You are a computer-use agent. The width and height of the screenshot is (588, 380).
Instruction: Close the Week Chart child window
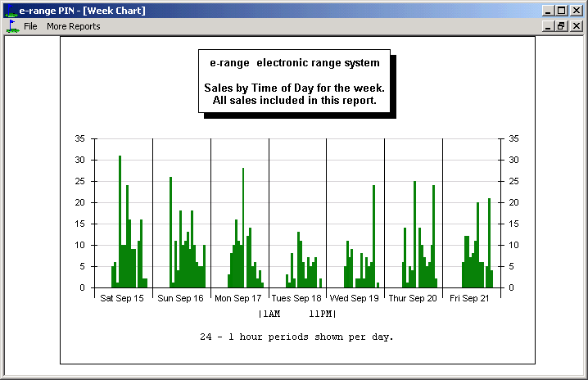click(x=577, y=26)
